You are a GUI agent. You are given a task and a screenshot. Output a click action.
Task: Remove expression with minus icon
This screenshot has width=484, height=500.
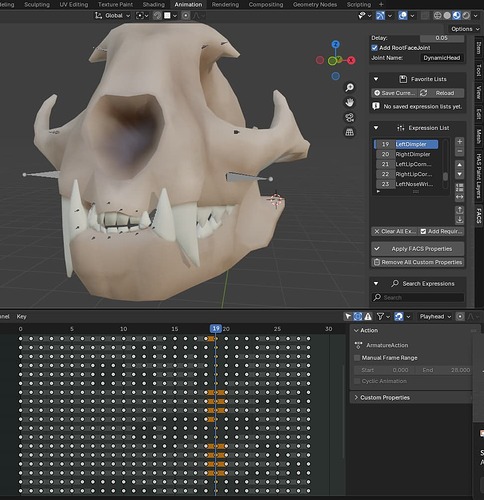459,151
